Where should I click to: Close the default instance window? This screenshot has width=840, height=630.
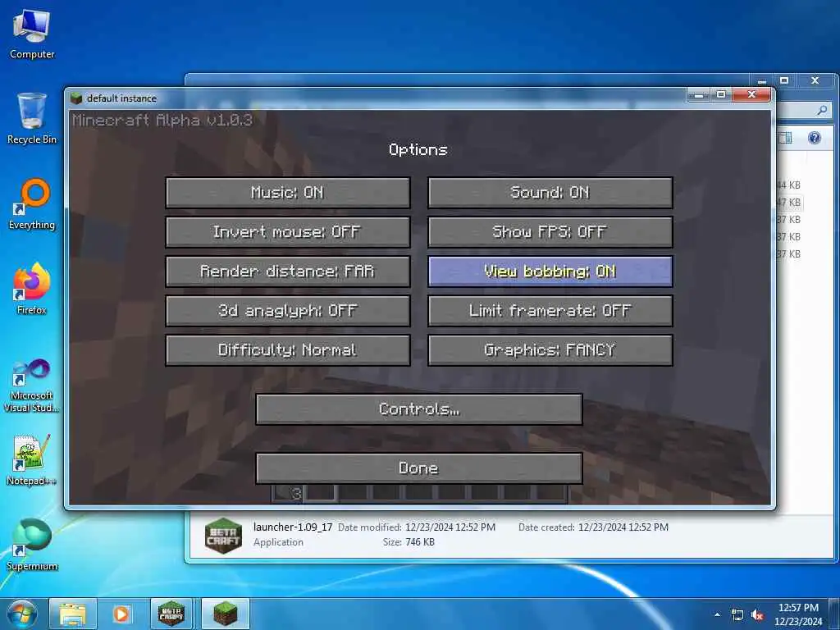coord(751,95)
